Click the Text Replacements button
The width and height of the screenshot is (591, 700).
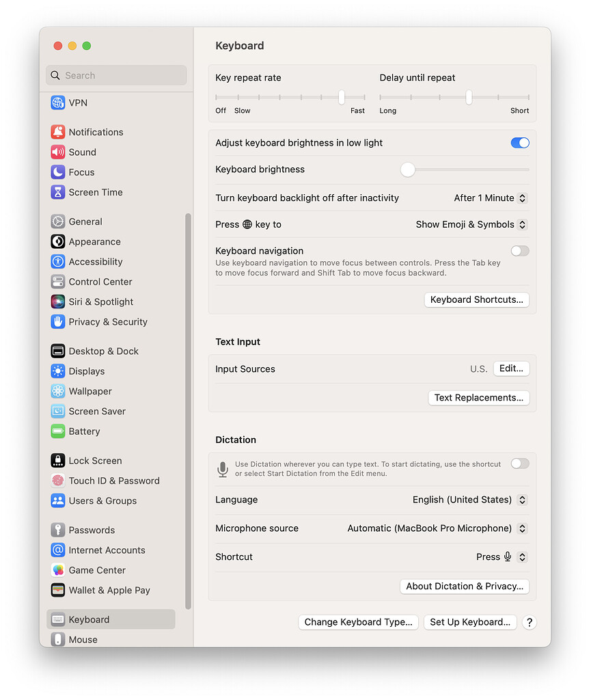[x=478, y=398]
